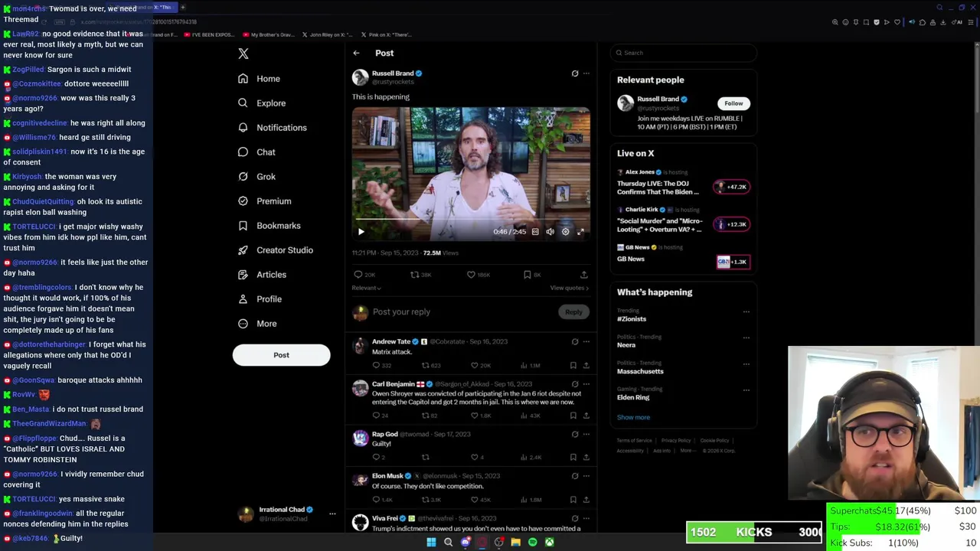The image size is (980, 551).
Task: Click the Profile icon in the sidebar
Action: [243, 299]
